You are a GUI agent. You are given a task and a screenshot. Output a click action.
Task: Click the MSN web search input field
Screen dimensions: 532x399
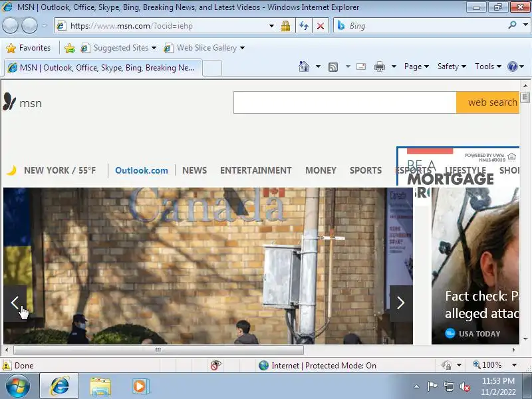[x=344, y=102]
